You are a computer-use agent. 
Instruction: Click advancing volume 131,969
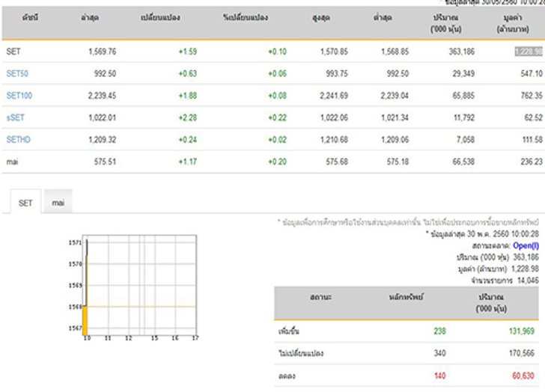(x=522, y=331)
